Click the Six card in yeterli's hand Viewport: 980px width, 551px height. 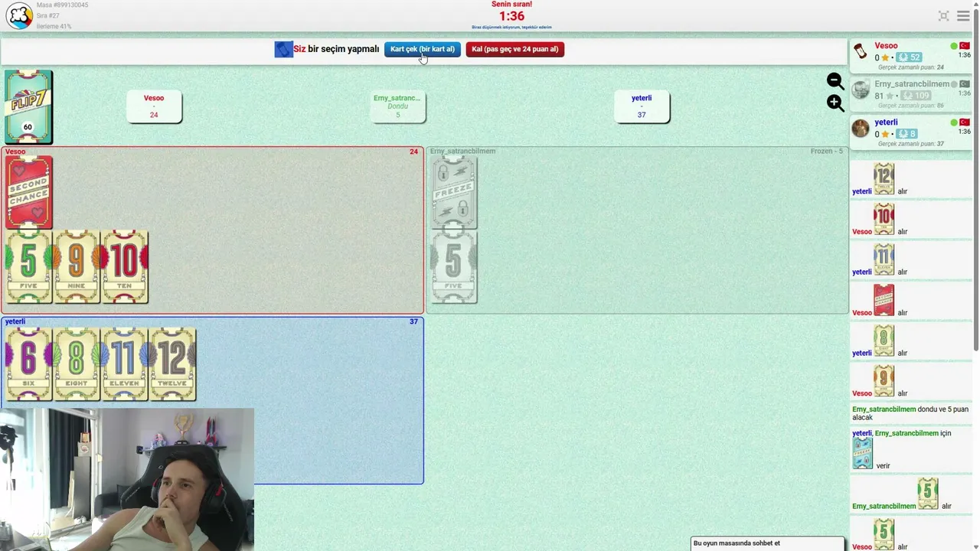pyautogui.click(x=29, y=364)
